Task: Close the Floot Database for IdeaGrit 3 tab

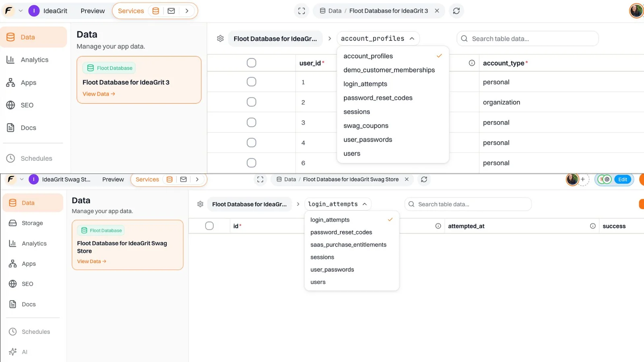Action: click(437, 11)
